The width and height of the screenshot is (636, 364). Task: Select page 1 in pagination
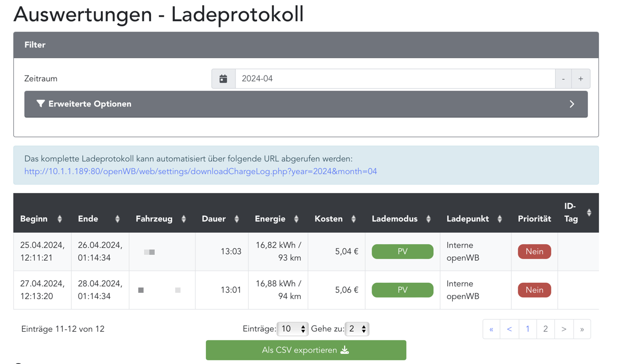(x=528, y=329)
